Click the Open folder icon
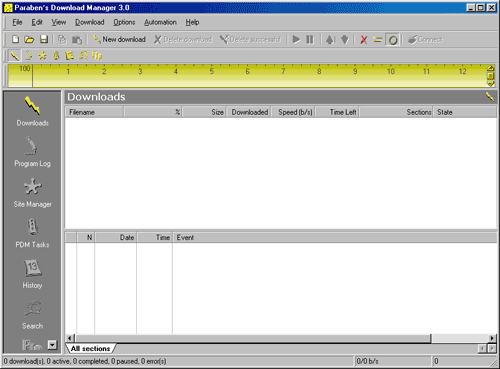500x369 pixels. pyautogui.click(x=29, y=39)
